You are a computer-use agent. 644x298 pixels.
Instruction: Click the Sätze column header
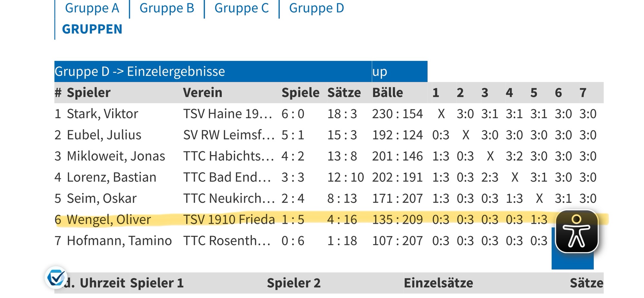(344, 93)
